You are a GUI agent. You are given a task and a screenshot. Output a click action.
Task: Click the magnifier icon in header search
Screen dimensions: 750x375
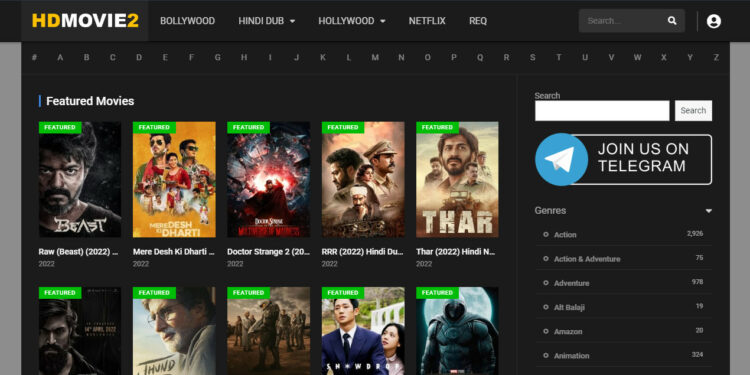tap(672, 21)
